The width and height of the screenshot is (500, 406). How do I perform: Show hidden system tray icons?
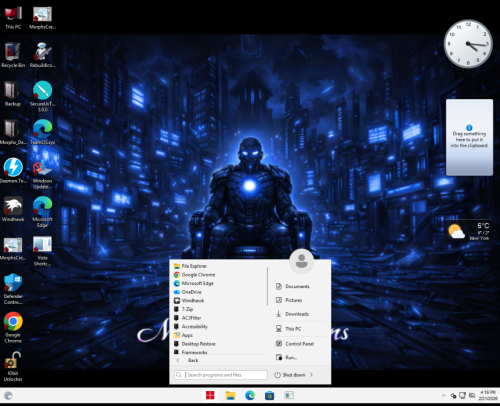(443, 396)
